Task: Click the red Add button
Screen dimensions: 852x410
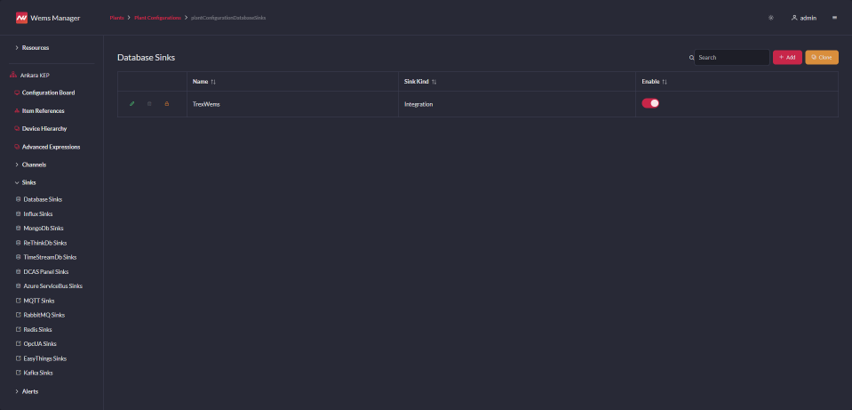Action: click(787, 57)
